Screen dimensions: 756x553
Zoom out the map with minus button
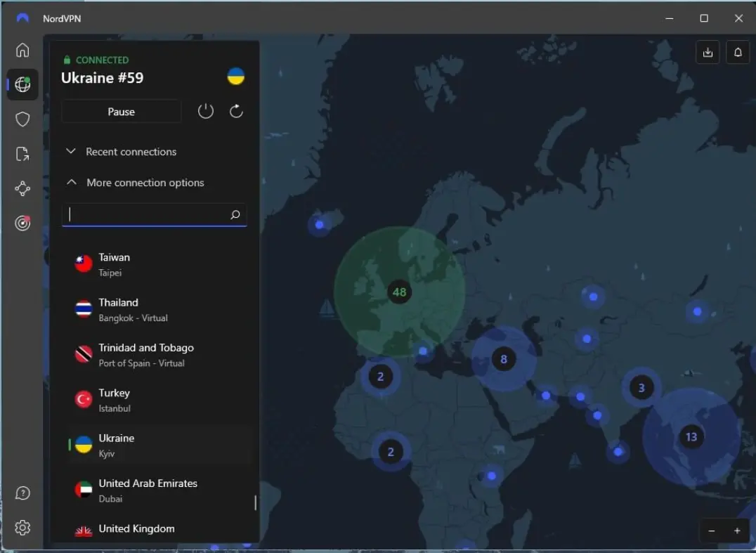pos(712,531)
